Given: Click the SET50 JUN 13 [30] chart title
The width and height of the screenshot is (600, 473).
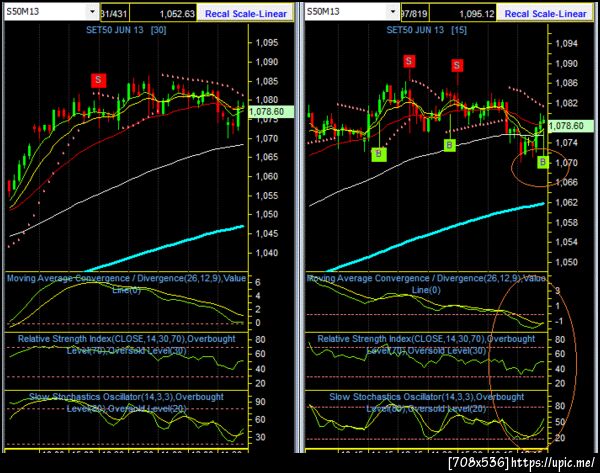Looking at the screenshot, I should (x=126, y=30).
